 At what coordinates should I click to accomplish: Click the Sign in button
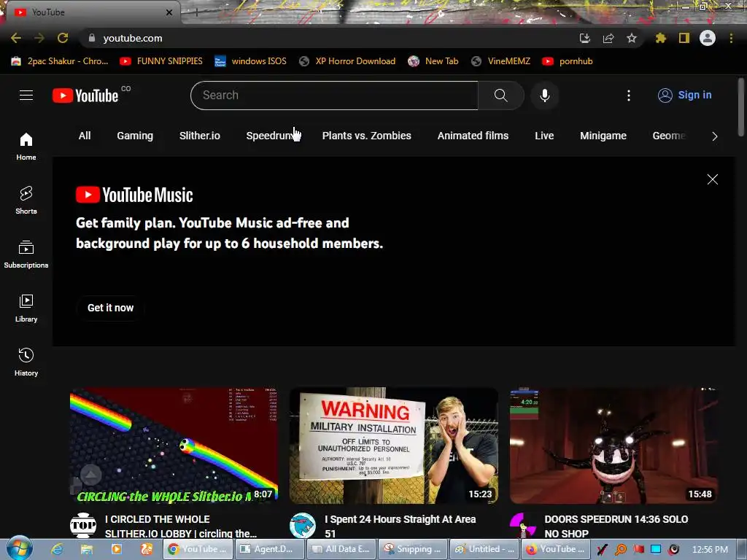tap(684, 96)
